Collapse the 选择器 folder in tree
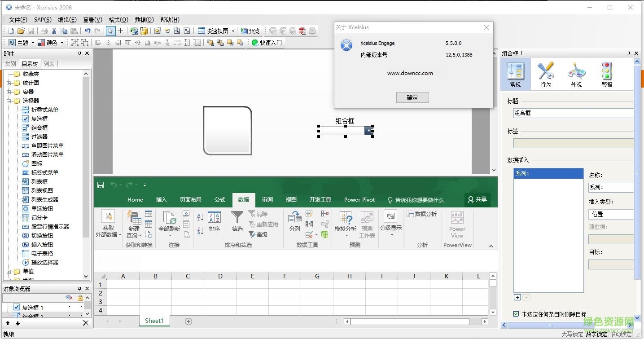Image resolution: width=644 pixels, height=339 pixels. (x=9, y=101)
